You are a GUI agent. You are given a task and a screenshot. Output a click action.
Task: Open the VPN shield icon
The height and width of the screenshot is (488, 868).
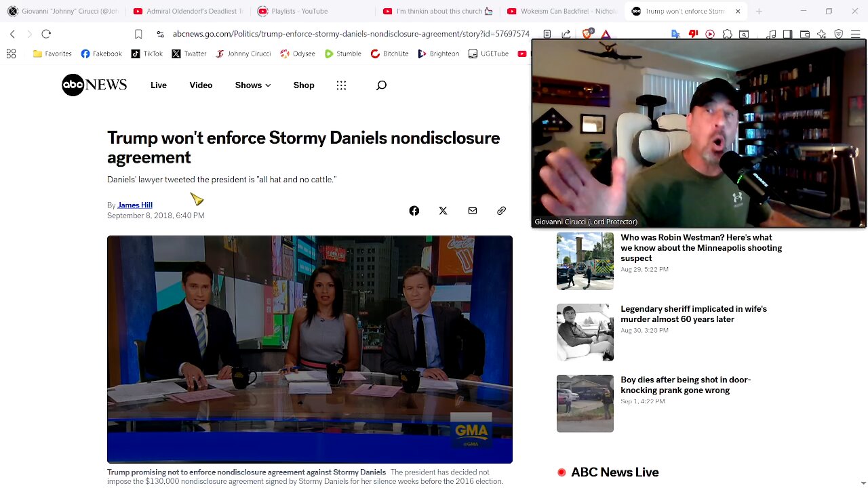pyautogui.click(x=838, y=34)
